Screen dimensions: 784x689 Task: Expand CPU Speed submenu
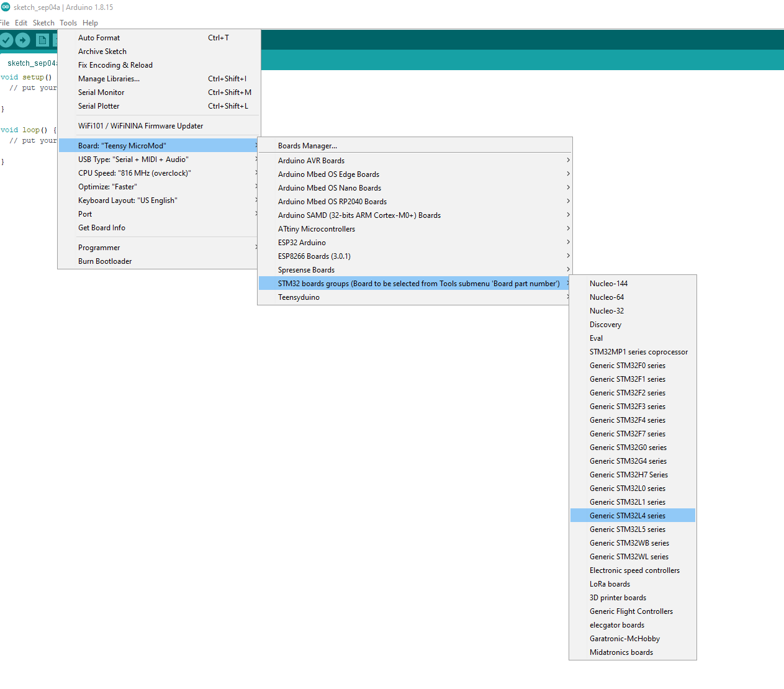pyautogui.click(x=159, y=173)
